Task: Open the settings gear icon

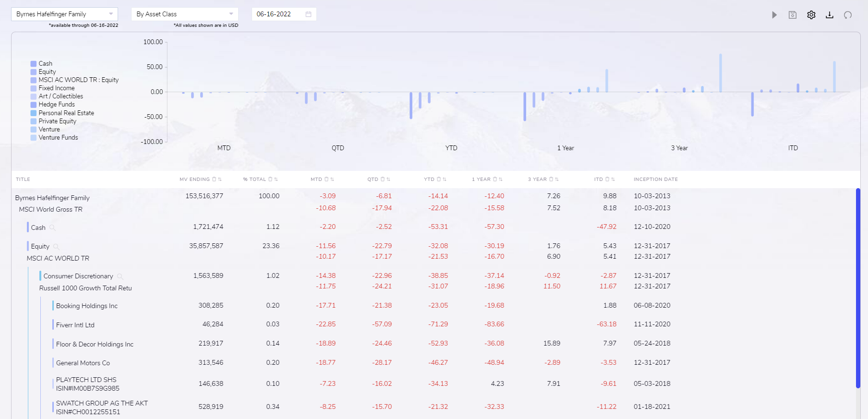Action: coord(811,15)
